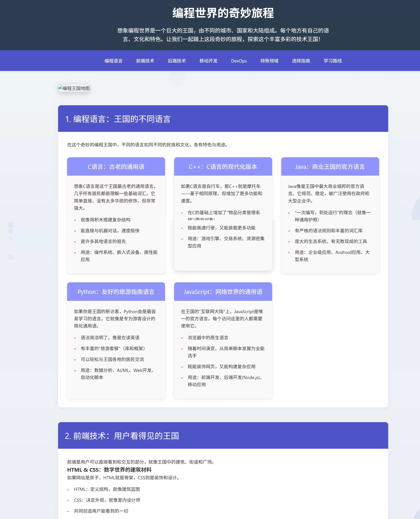The image size is (420, 519).
Task: Click the Java：商业王国的官方语言 card header
Action: pyautogui.click(x=330, y=166)
